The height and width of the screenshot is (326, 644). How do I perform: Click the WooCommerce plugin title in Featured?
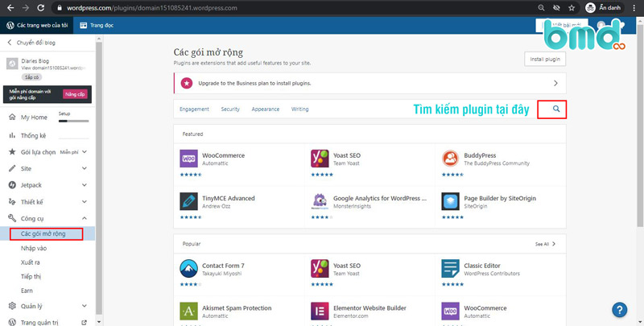coord(224,155)
